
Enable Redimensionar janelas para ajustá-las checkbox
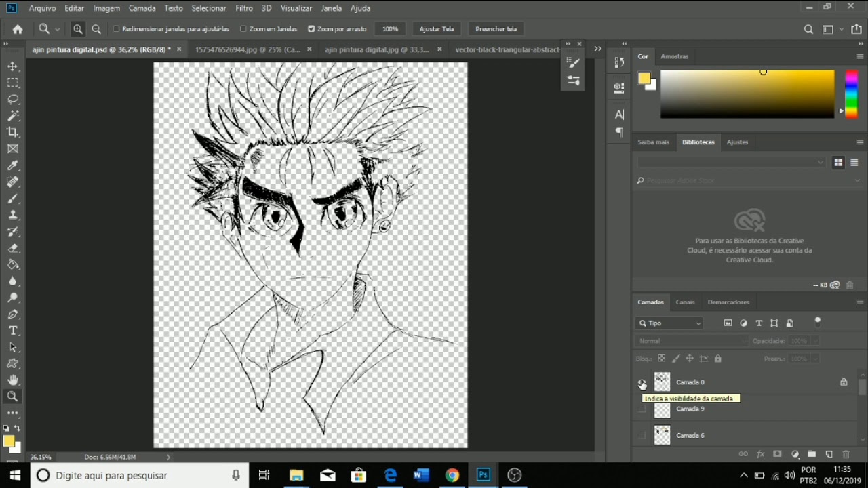point(116,29)
